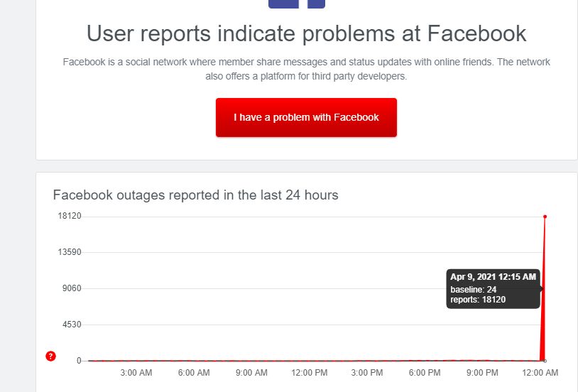The height and width of the screenshot is (392, 578).
Task: Click 'Facebook outages reported in the last 24 hours' title
Action: (195, 195)
